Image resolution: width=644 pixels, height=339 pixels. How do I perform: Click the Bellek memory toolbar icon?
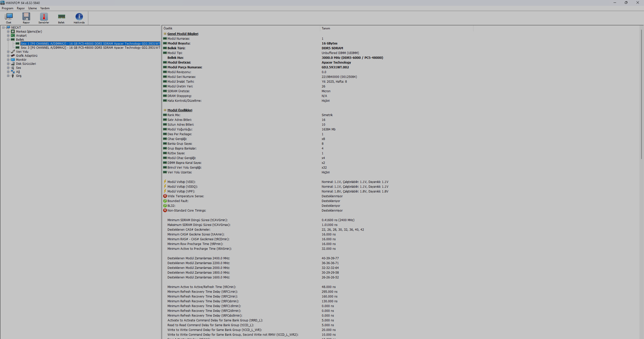pyautogui.click(x=61, y=17)
